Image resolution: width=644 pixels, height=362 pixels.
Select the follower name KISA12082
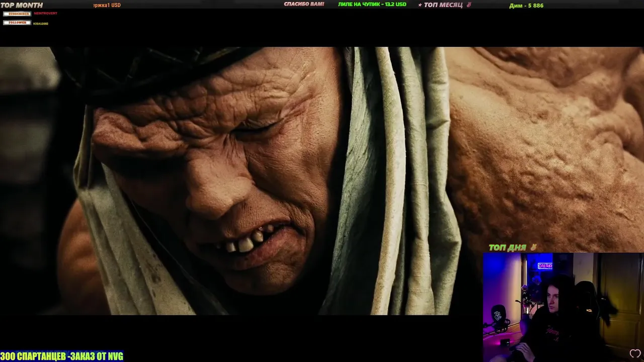point(41,24)
